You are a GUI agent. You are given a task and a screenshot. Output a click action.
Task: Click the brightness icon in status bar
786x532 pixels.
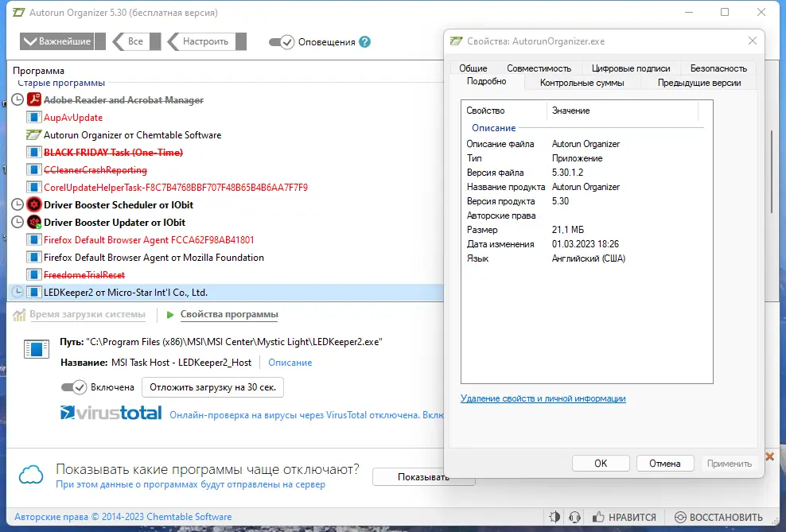554,517
